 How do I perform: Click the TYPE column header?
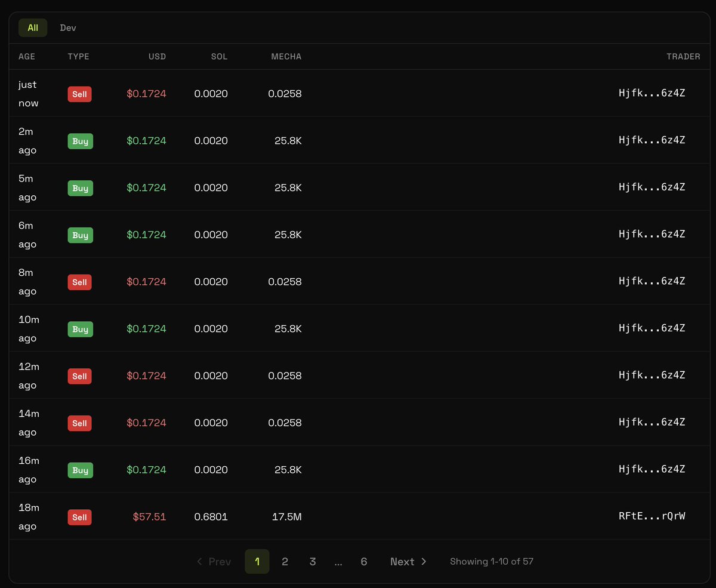tap(79, 57)
